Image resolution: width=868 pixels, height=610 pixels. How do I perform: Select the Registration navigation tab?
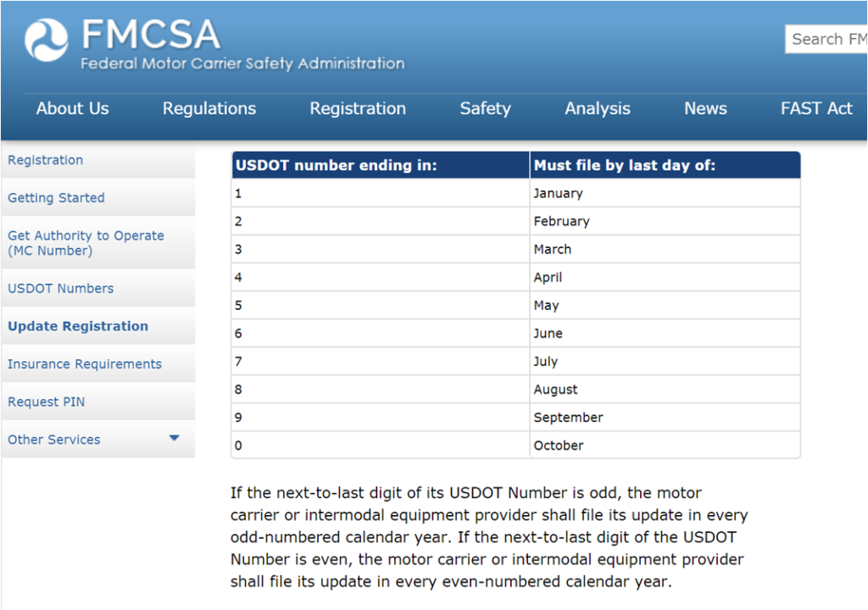coord(357,108)
